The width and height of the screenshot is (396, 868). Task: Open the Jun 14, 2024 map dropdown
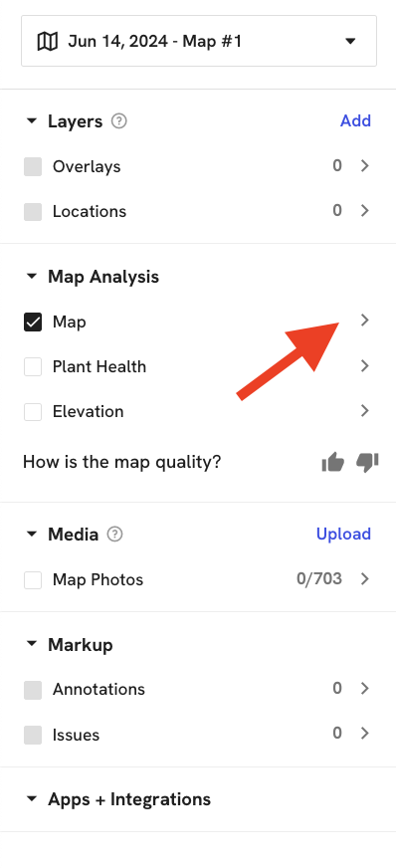(199, 41)
